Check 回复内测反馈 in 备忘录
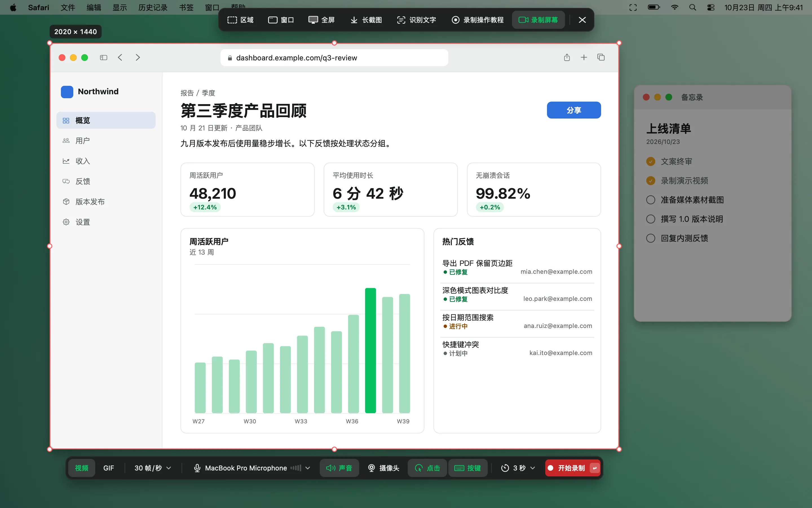Screen dimensions: 812x508 coord(651,238)
